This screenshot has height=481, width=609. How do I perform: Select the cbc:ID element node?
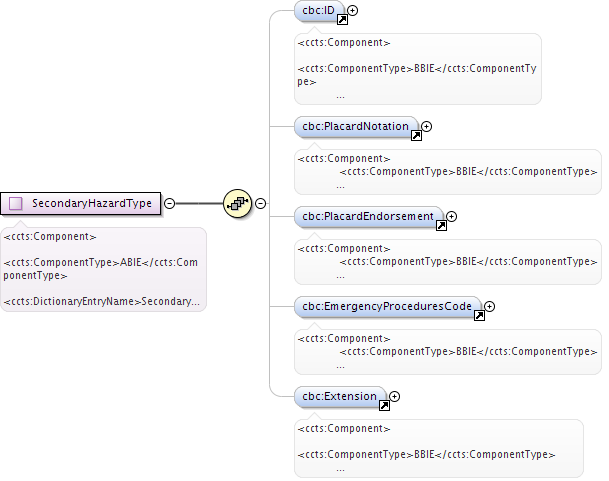click(319, 11)
